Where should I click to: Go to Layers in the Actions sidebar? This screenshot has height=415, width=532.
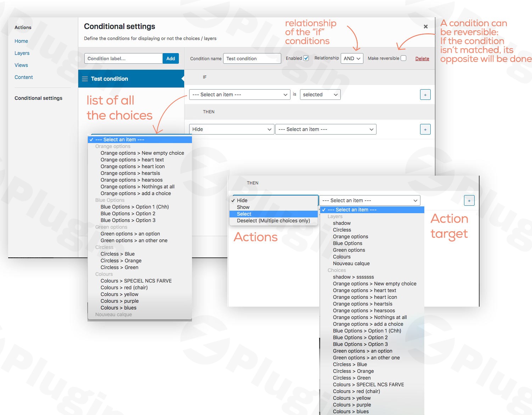(22, 53)
